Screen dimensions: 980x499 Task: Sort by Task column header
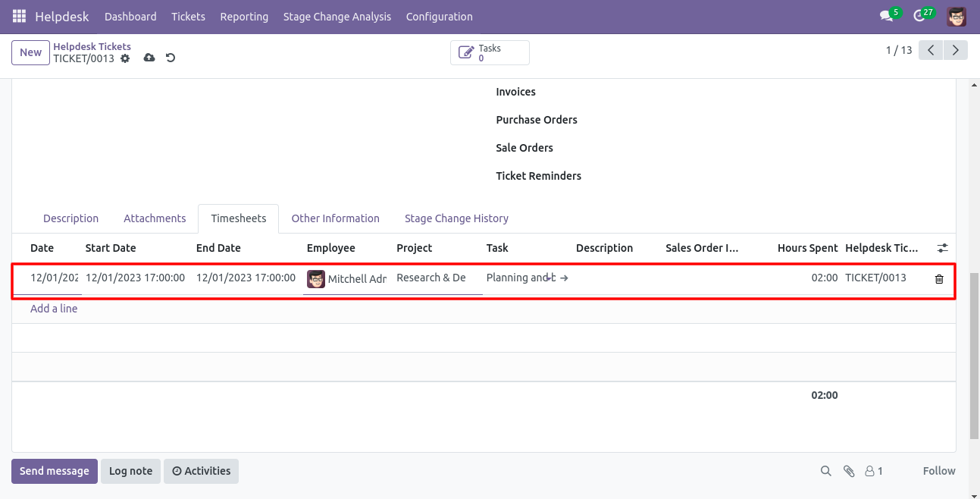click(497, 248)
